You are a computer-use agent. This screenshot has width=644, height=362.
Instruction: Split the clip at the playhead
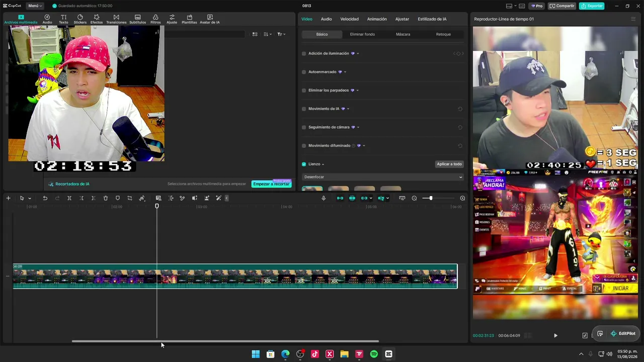69,198
